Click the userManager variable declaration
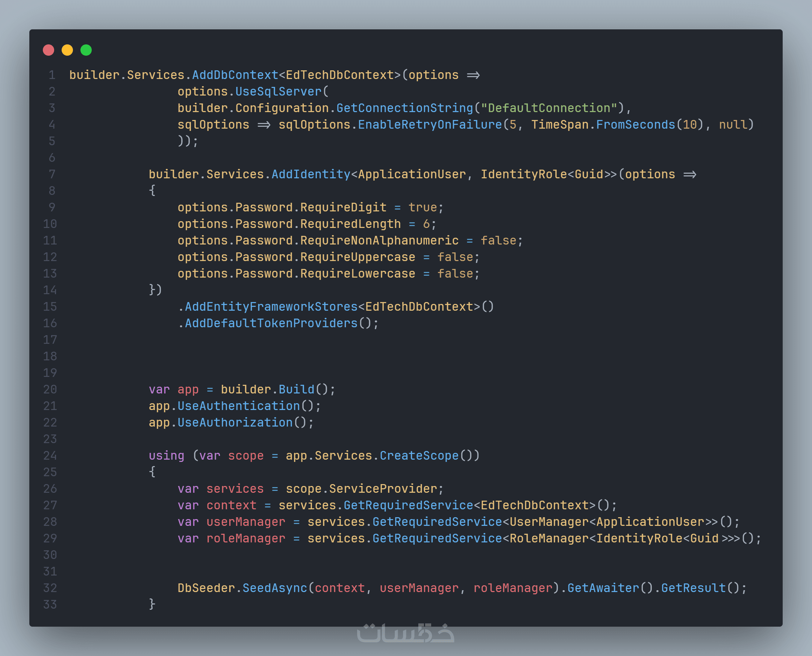812x656 pixels. coord(245,522)
